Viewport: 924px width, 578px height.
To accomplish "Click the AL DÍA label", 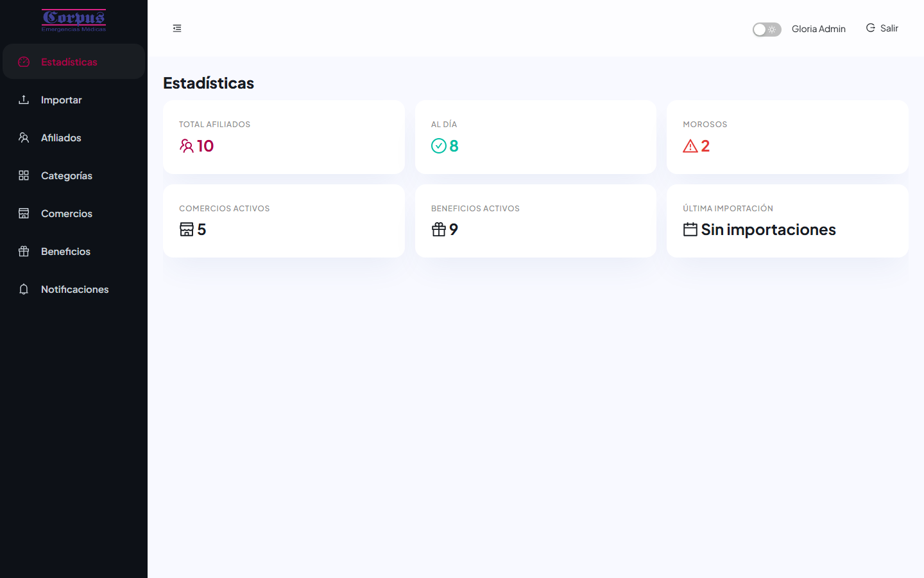I will tap(444, 125).
